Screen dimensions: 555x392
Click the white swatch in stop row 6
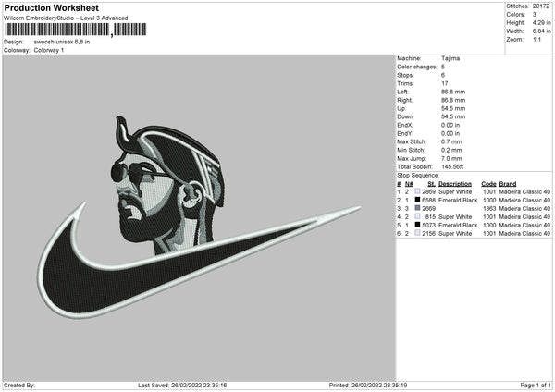[417, 233]
